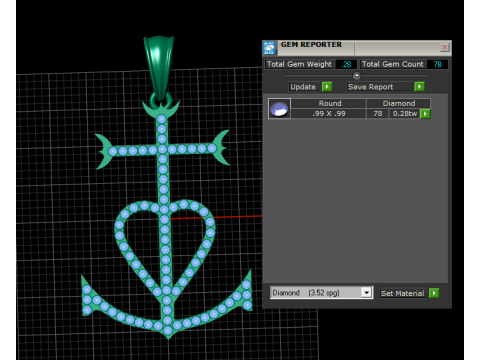Click the Round gem shape cell
Image resolution: width=480 pixels, height=360 pixels.
(x=330, y=103)
